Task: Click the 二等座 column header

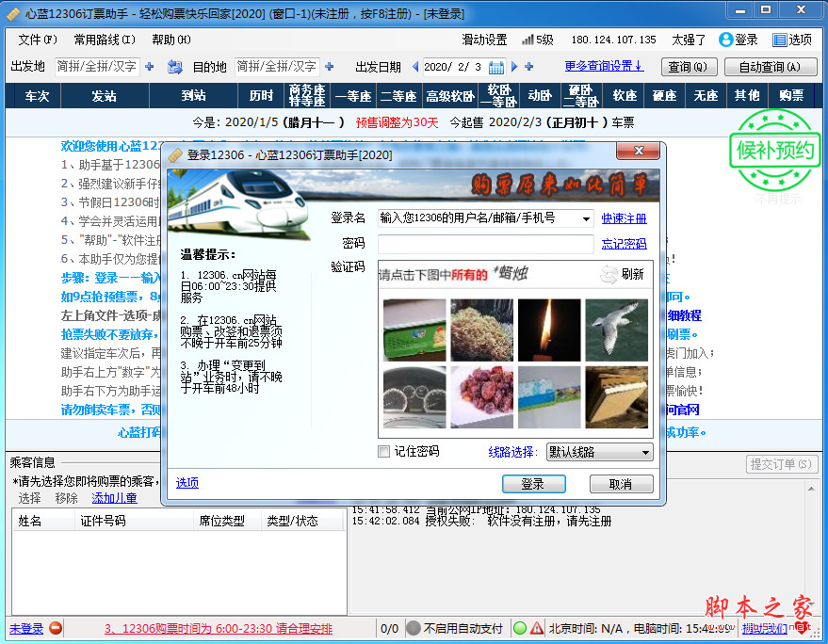Action: click(398, 95)
